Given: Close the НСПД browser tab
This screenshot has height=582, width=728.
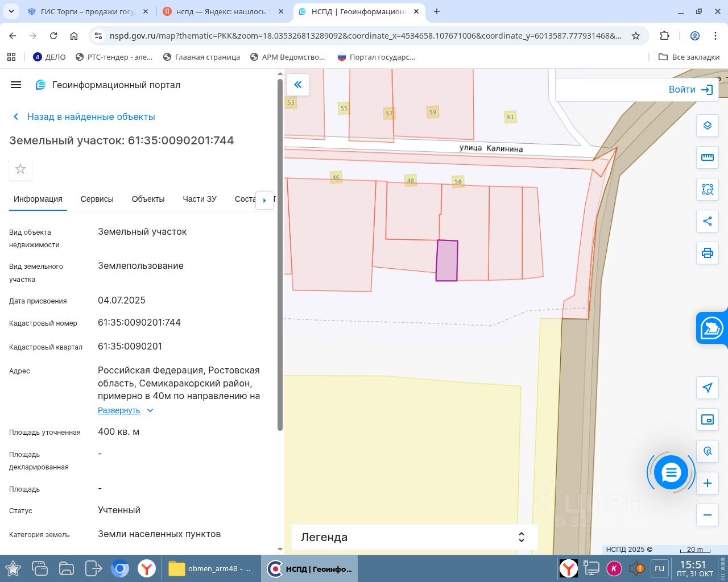Looking at the screenshot, I should point(417,11).
